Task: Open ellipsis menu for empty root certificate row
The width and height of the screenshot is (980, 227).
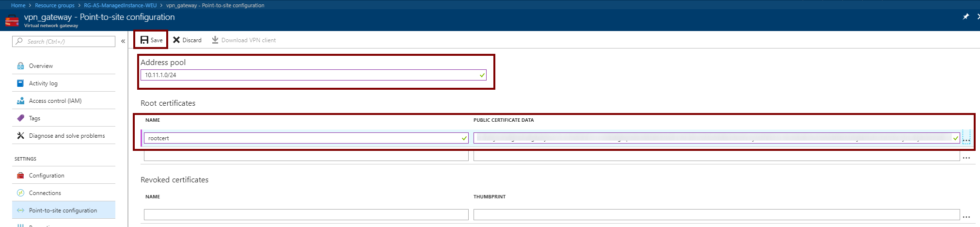Action: click(x=966, y=158)
